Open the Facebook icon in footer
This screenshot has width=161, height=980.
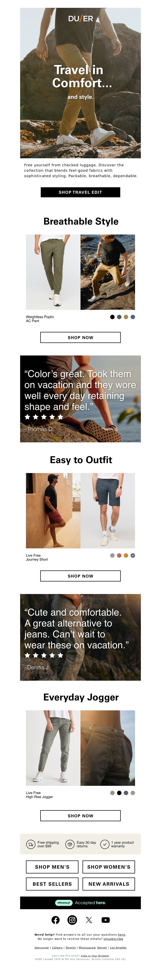[x=56, y=920]
